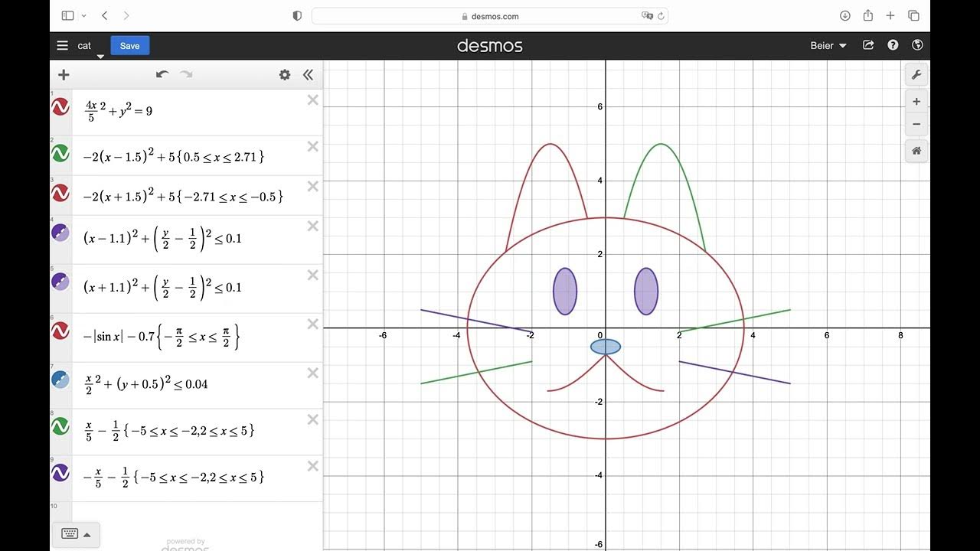Click the graph title 'cat'
This screenshot has width=980, height=551.
(x=84, y=46)
